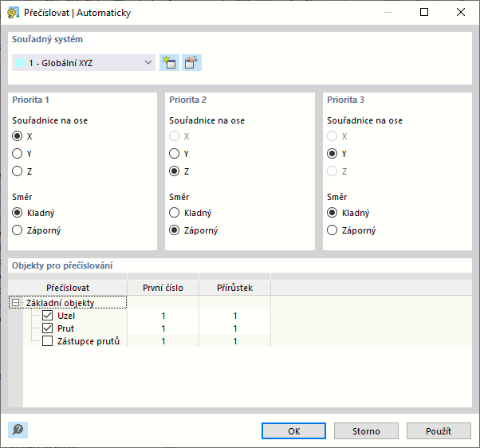Choose Kladný direction under Priorita 2
Image resolution: width=480 pixels, height=448 pixels.
[175, 213]
